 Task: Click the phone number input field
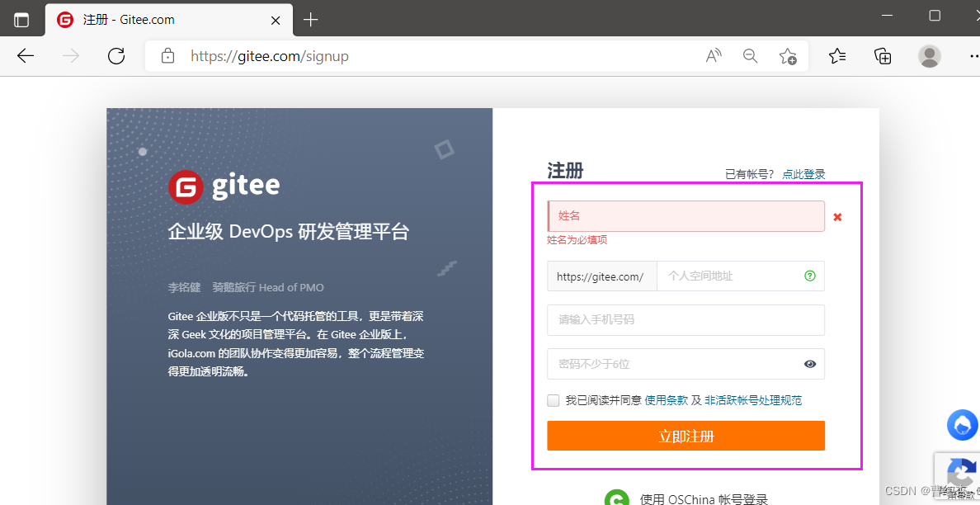coord(686,320)
